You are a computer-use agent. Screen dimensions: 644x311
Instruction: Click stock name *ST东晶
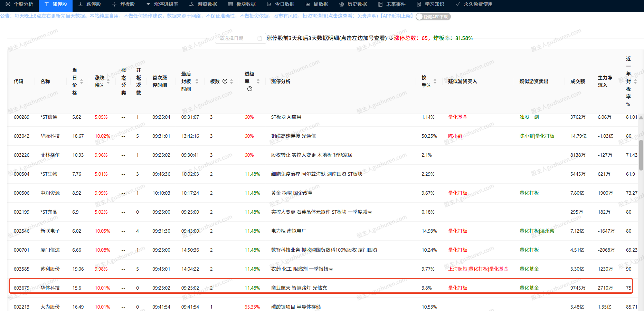(x=49, y=212)
